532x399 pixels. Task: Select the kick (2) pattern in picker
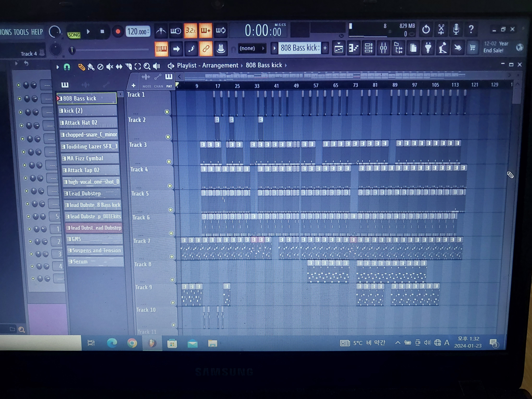point(87,111)
